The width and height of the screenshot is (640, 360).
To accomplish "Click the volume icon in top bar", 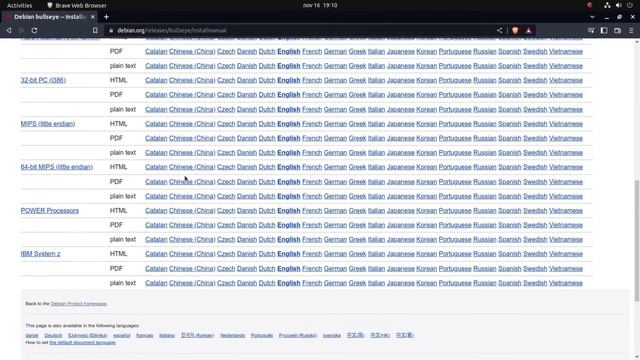I will click(618, 5).
